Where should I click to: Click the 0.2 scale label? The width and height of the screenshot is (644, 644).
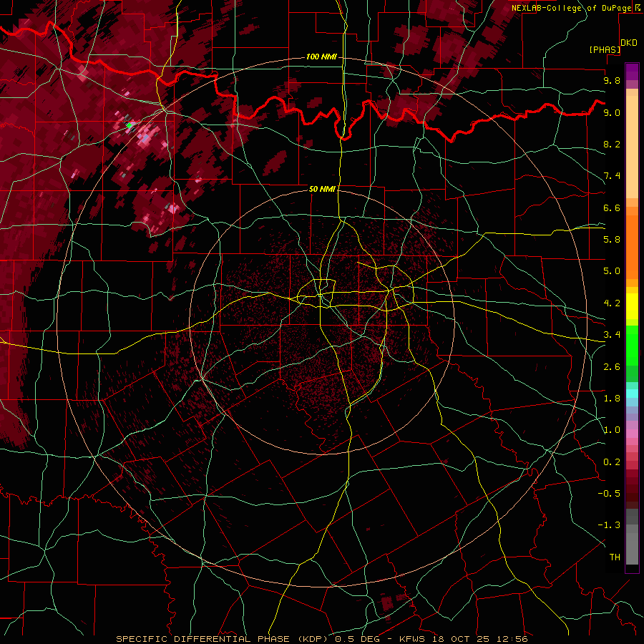click(x=612, y=462)
